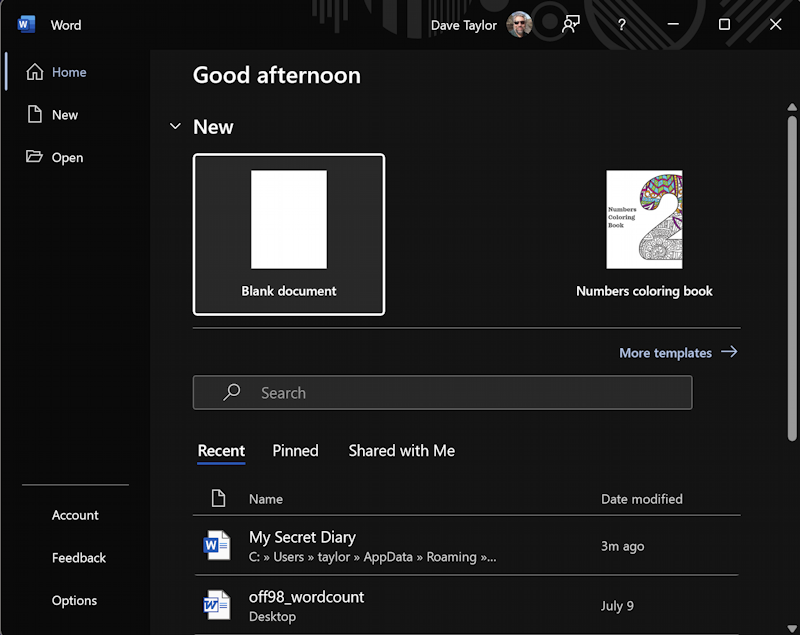Click the blank page icon beside New

(x=35, y=114)
